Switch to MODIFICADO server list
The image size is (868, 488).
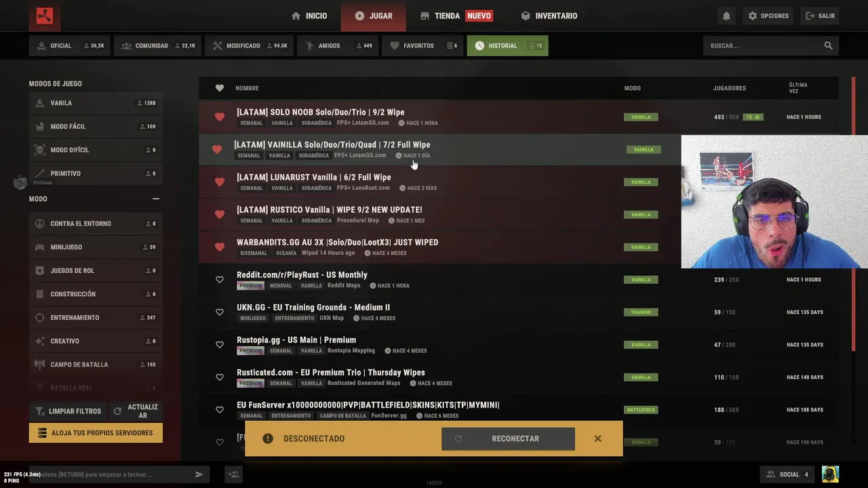249,45
